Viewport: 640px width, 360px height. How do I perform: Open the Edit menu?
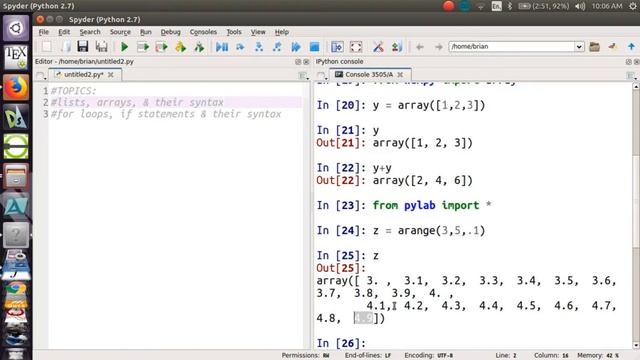coord(64,32)
